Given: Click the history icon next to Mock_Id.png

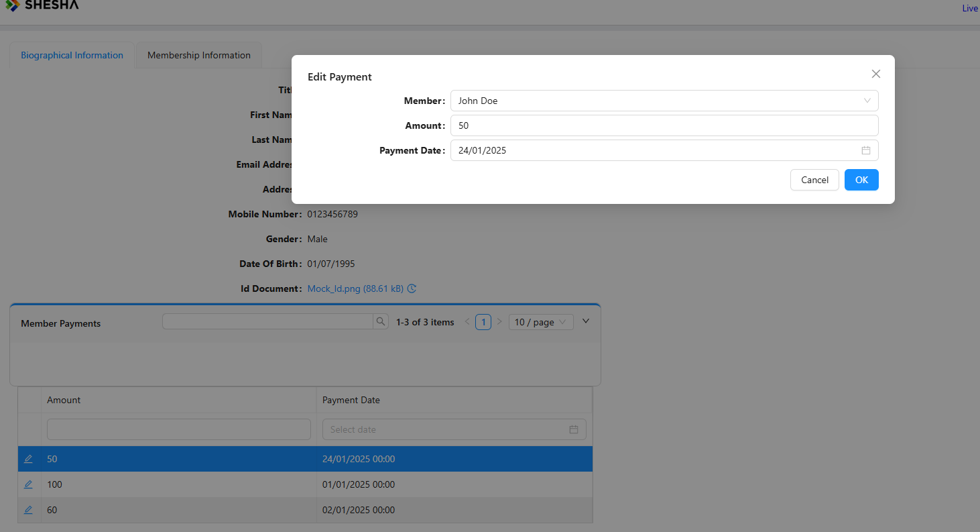Looking at the screenshot, I should [412, 288].
